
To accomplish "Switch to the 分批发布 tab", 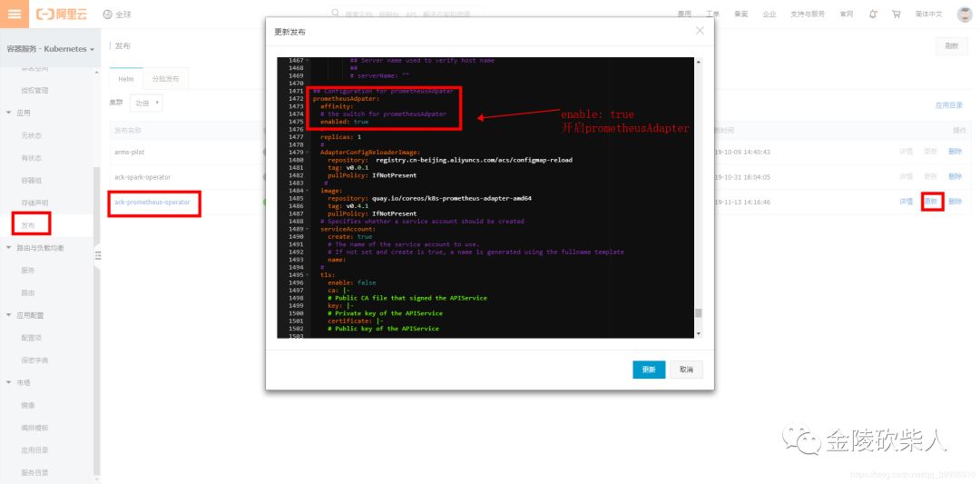I will point(166,79).
